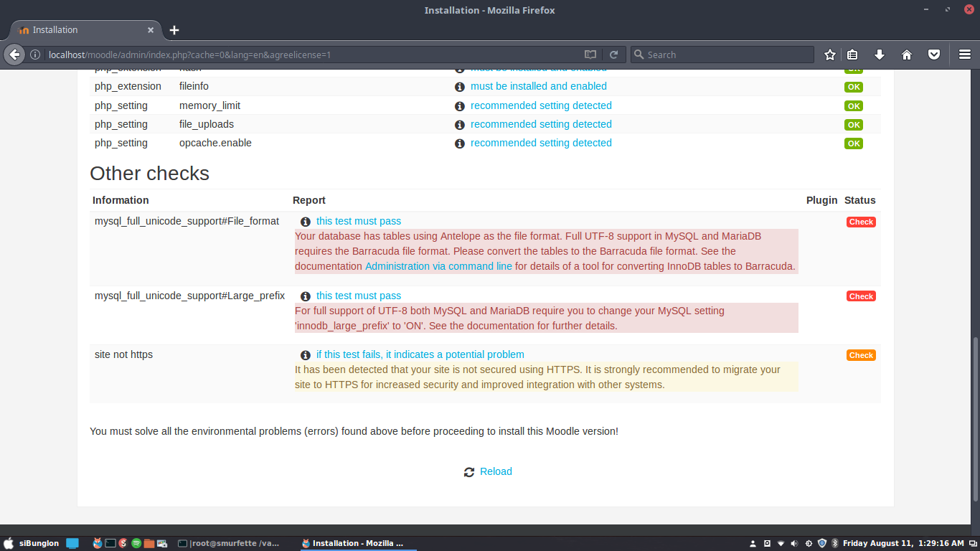
Task: Open 'Administration via command line' documentation link
Action: (438, 266)
